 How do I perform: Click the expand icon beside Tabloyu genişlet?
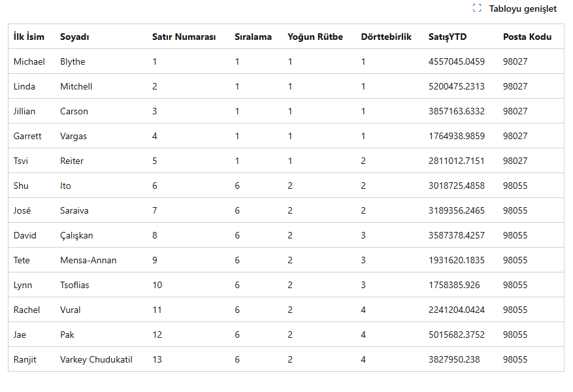[x=477, y=8]
